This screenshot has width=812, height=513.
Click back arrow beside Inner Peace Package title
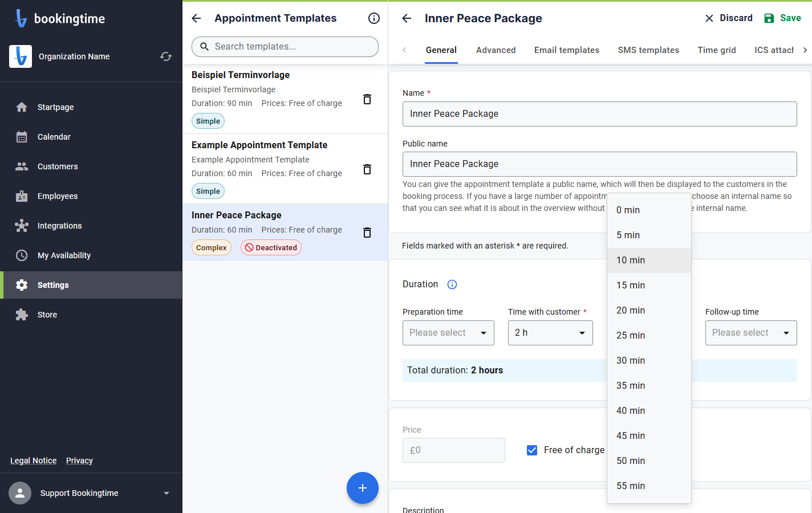[x=407, y=18]
